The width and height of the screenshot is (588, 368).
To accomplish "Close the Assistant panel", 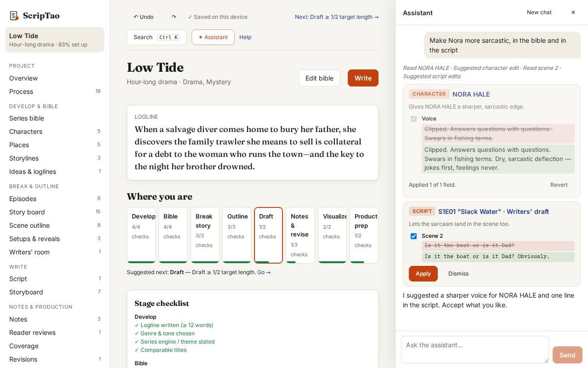I will [573, 12].
